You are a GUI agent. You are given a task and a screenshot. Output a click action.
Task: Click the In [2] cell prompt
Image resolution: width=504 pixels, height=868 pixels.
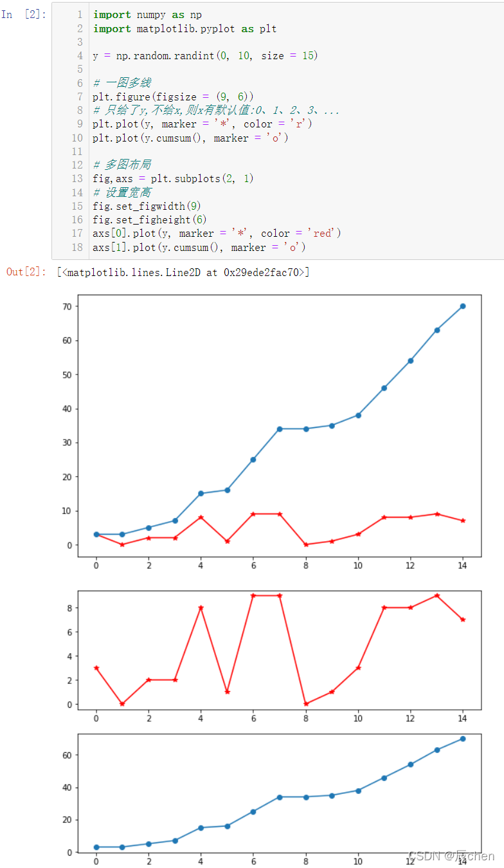pyautogui.click(x=24, y=14)
